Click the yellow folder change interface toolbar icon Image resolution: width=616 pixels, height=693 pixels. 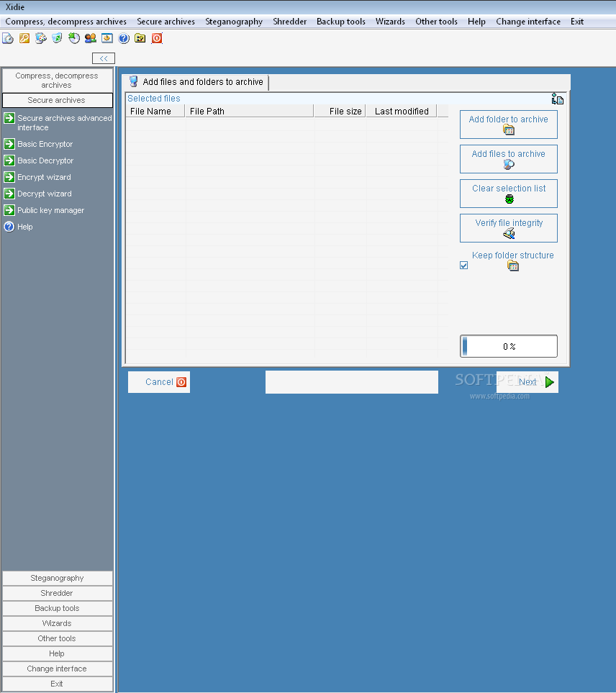pyautogui.click(x=140, y=38)
